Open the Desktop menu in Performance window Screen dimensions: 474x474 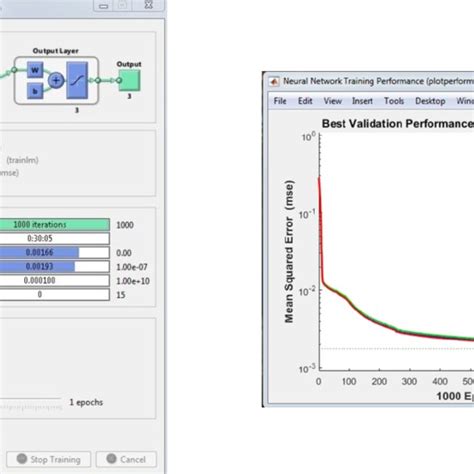click(x=430, y=101)
